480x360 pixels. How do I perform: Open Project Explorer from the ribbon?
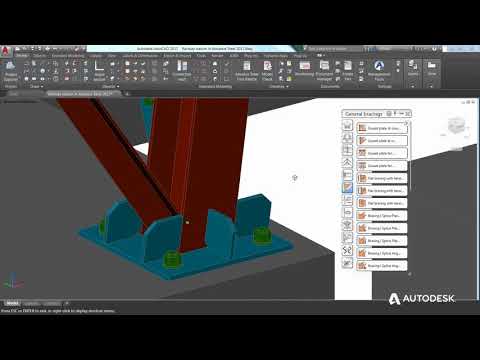tap(11, 71)
